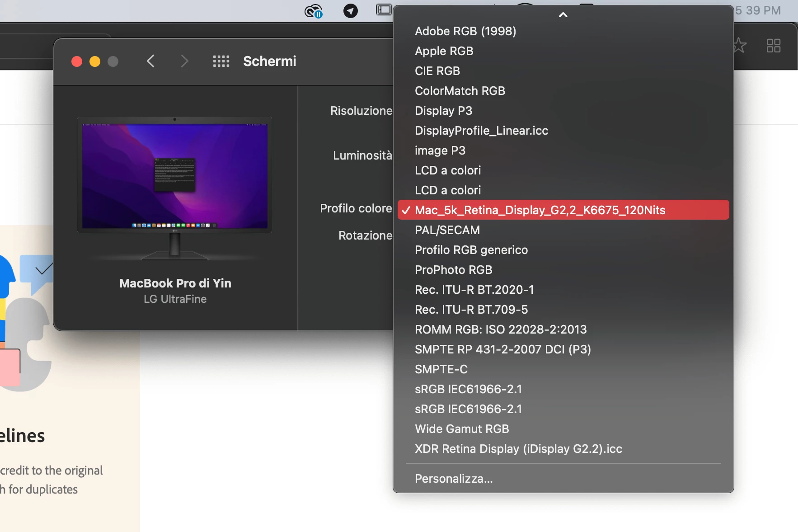Click MacBook Pro di Yin display name
This screenshot has width=798, height=532.
[x=175, y=283]
